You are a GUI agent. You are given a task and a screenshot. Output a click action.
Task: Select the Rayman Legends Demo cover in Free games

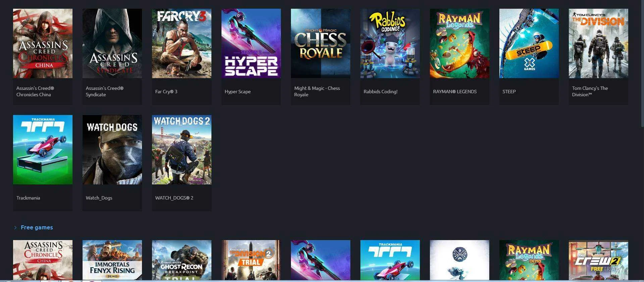[529, 260]
